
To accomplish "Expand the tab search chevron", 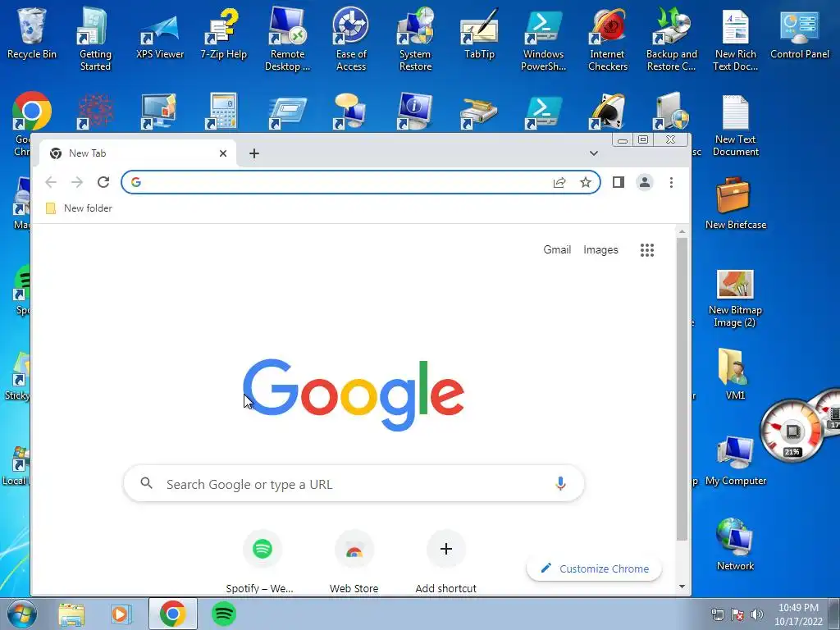I will 594,153.
